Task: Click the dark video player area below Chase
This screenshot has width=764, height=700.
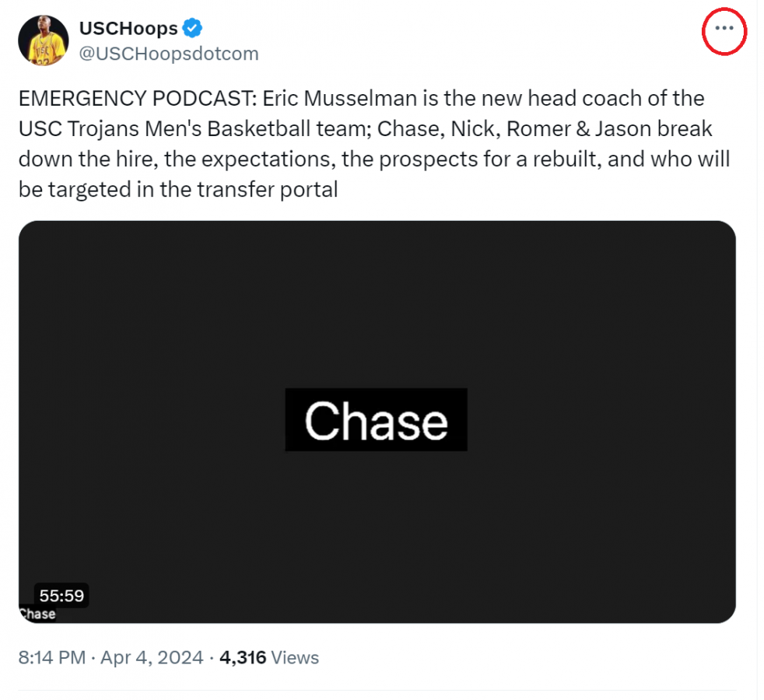Action: 377,536
